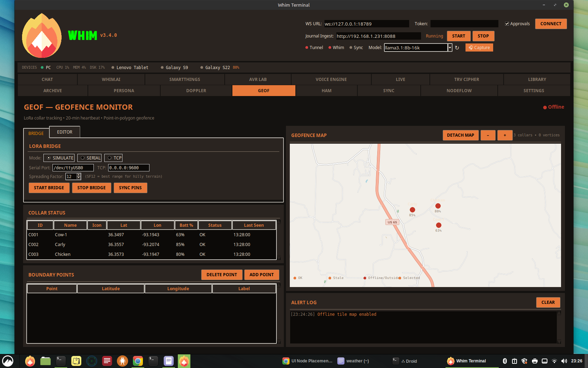Launch Whim flame icon in the panel launcher

[30, 361]
